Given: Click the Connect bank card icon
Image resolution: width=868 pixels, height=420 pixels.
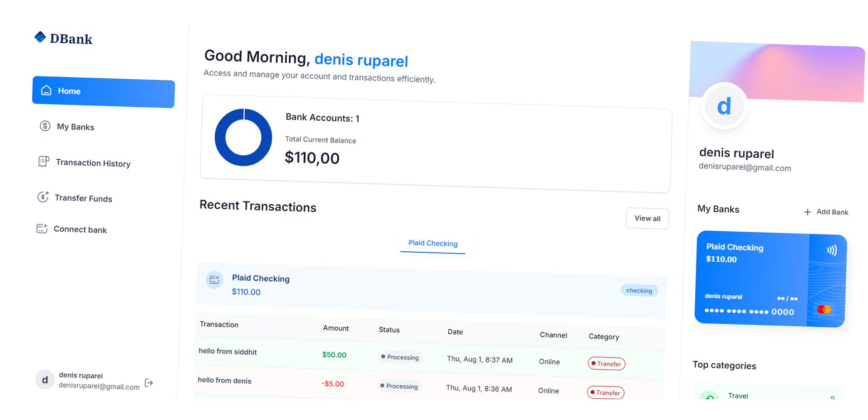Looking at the screenshot, I should point(42,229).
